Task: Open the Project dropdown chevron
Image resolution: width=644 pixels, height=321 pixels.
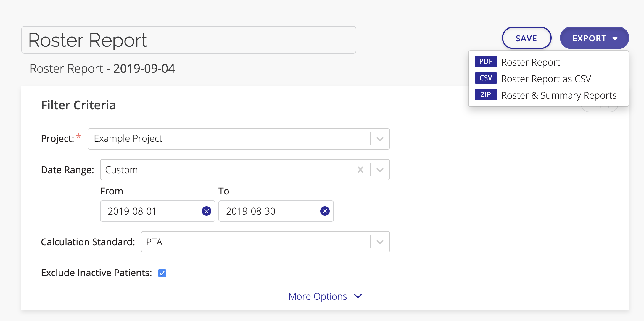Action: [x=380, y=139]
